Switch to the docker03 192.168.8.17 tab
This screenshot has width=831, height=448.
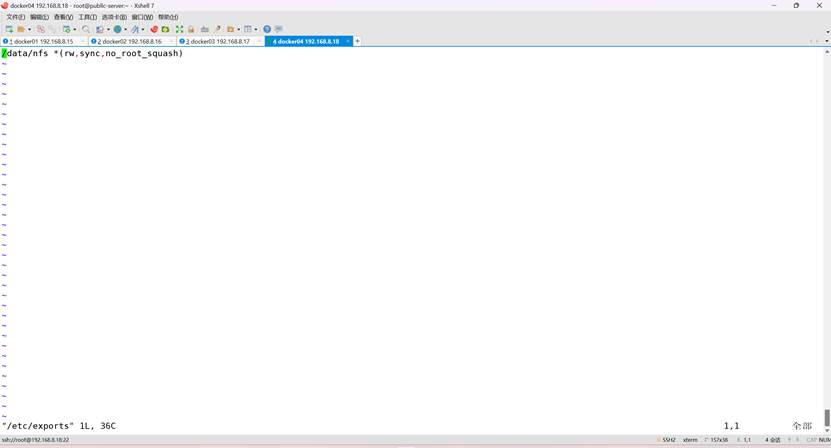click(x=220, y=41)
